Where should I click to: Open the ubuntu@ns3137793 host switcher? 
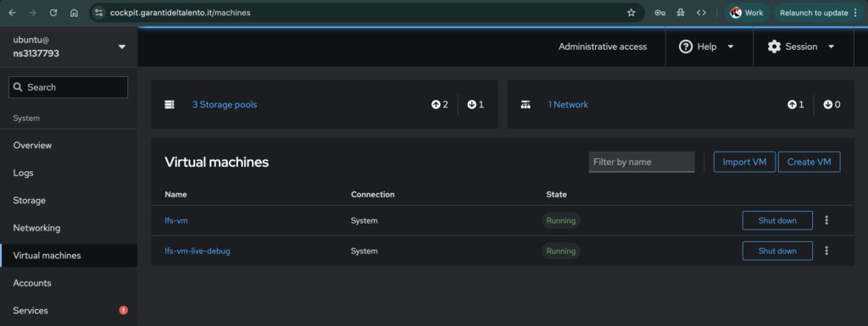pyautogui.click(x=69, y=47)
